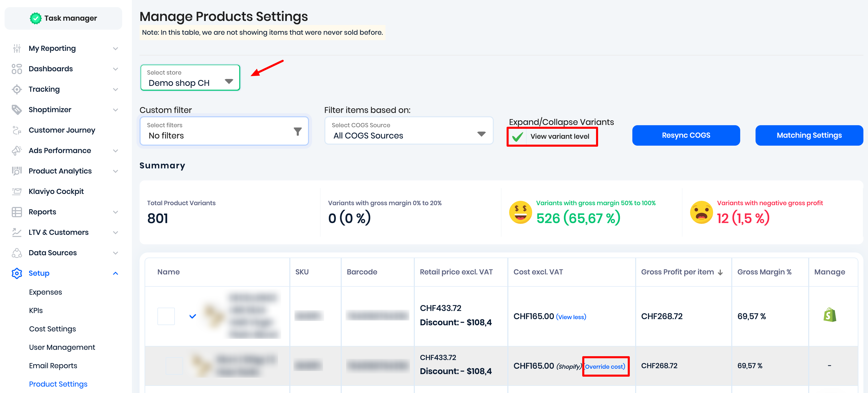Open Cost Settings under Setup
Screen dimensions: 868x393
52,329
